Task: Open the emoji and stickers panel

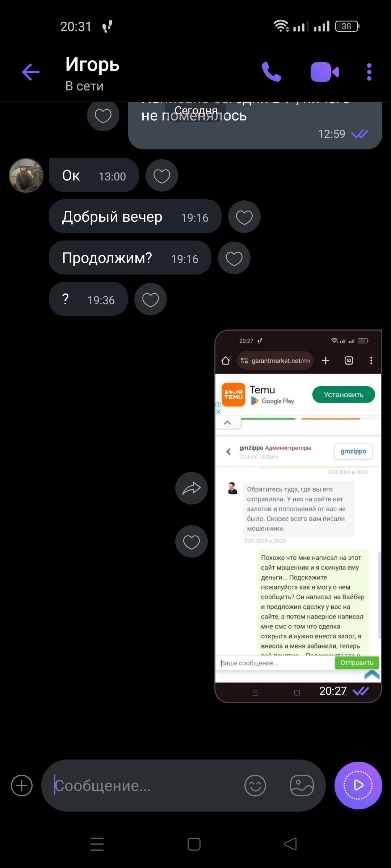Action: (x=255, y=786)
